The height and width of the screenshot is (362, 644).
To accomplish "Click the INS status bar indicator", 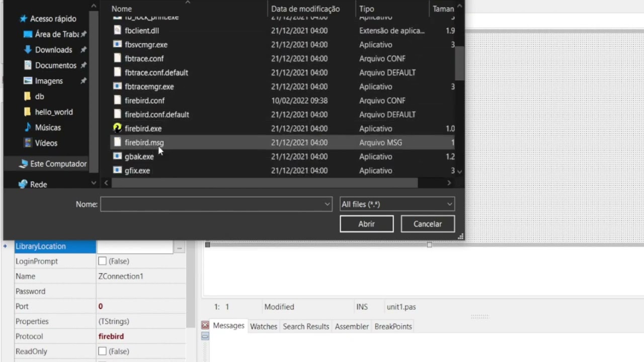I will click(x=362, y=307).
